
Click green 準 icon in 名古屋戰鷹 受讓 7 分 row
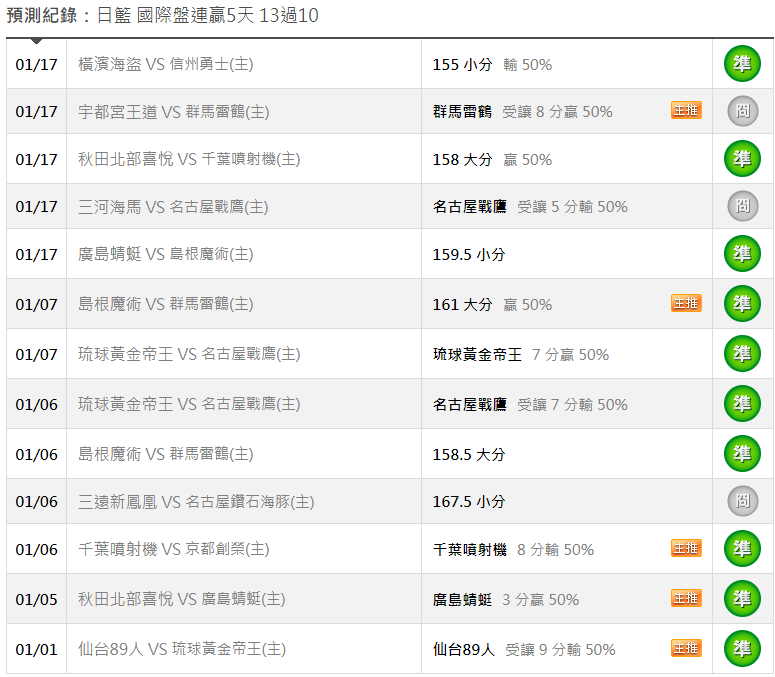[x=742, y=403]
